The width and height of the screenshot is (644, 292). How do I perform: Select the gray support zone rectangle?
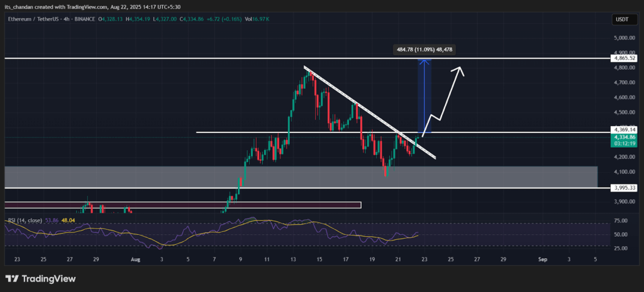pyautogui.click(x=301, y=176)
